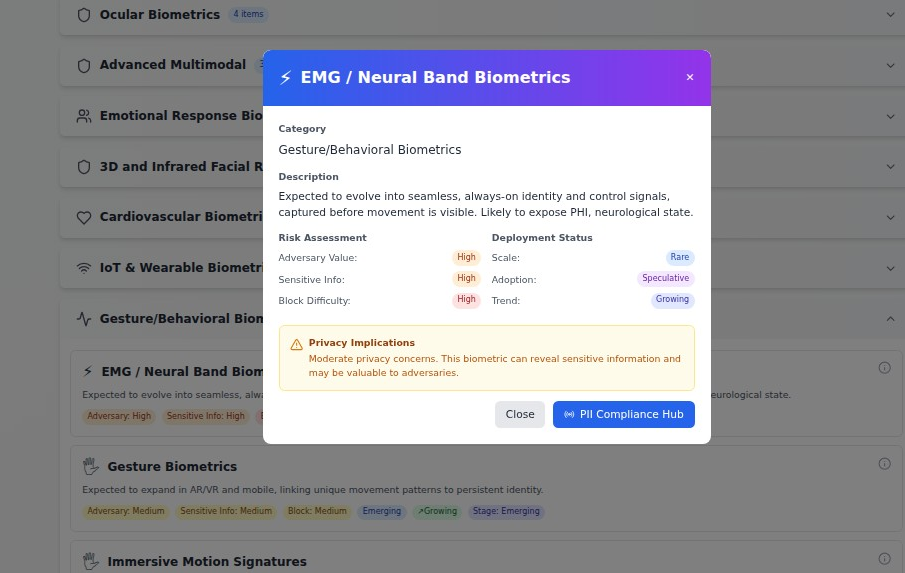Click the pulse icon beside Gesture/Behavioral heading
The height and width of the screenshot is (573, 905).
pyautogui.click(x=84, y=319)
